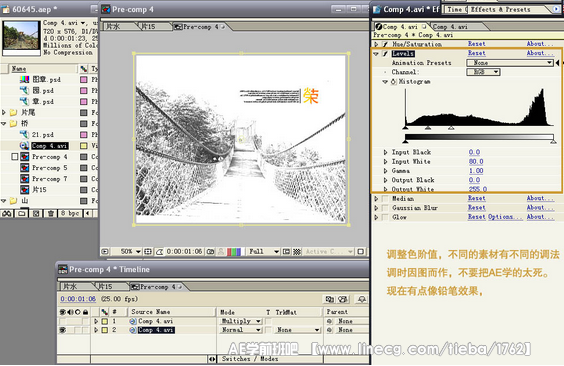Switch to the 片15 tab in Timeline
Viewport: 564px width, 366px height.
pos(106,287)
